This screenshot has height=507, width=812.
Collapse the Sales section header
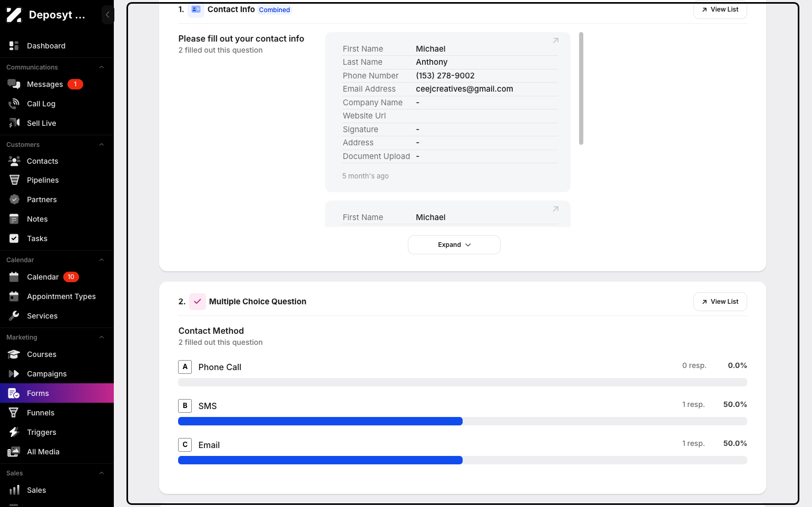click(x=102, y=473)
